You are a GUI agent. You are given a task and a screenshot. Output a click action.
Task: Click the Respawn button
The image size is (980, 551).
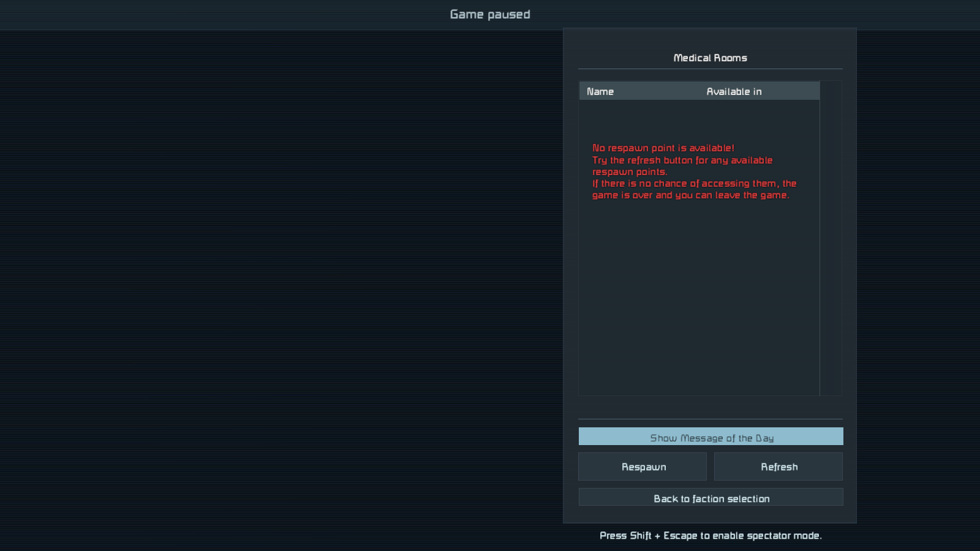[x=643, y=467]
